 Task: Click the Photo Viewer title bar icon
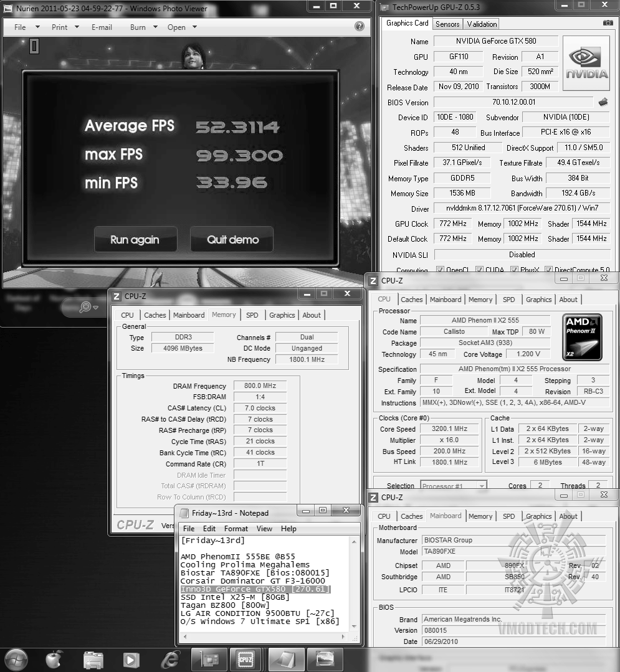point(8,8)
